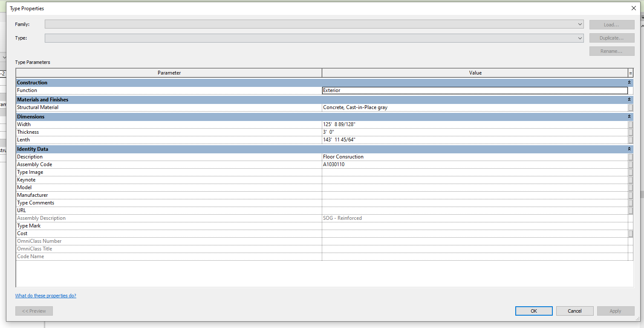This screenshot has height=328, width=644.
Task: Open the Type dropdown
Action: coord(580,38)
